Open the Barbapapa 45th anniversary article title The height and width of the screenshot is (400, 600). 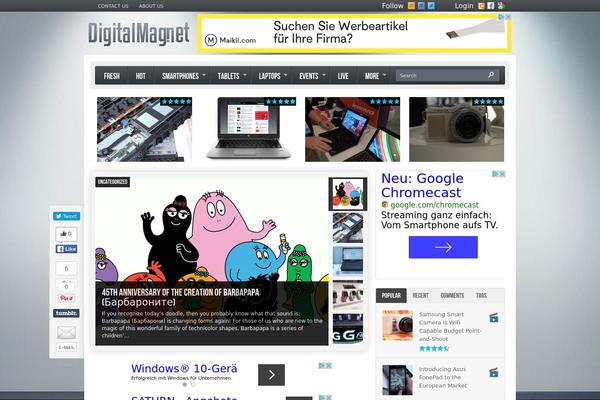[180, 297]
